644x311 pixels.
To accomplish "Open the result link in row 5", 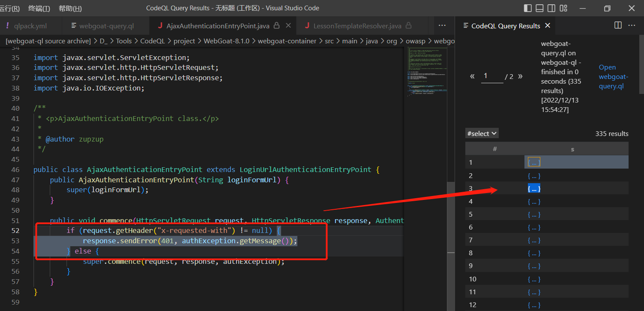I will 534,214.
